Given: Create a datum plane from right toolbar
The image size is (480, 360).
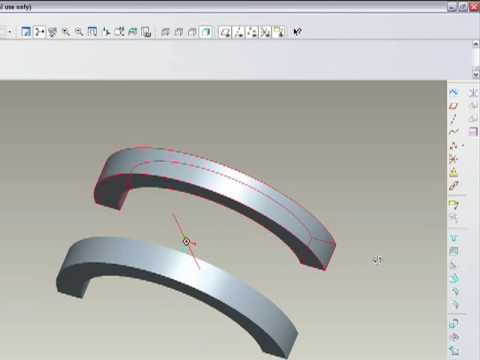Looking at the screenshot, I should 454,106.
